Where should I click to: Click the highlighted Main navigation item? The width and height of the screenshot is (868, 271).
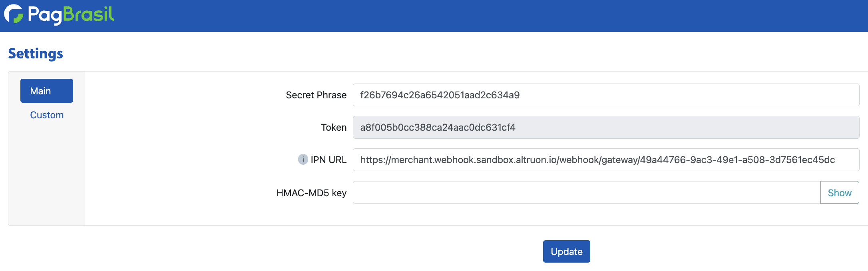tap(46, 91)
